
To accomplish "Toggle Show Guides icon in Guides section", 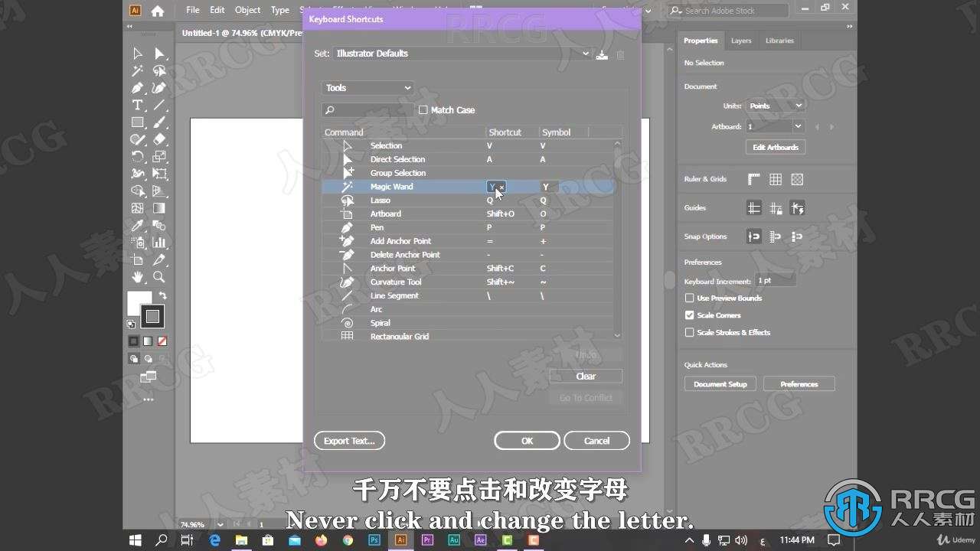I will 754,208.
